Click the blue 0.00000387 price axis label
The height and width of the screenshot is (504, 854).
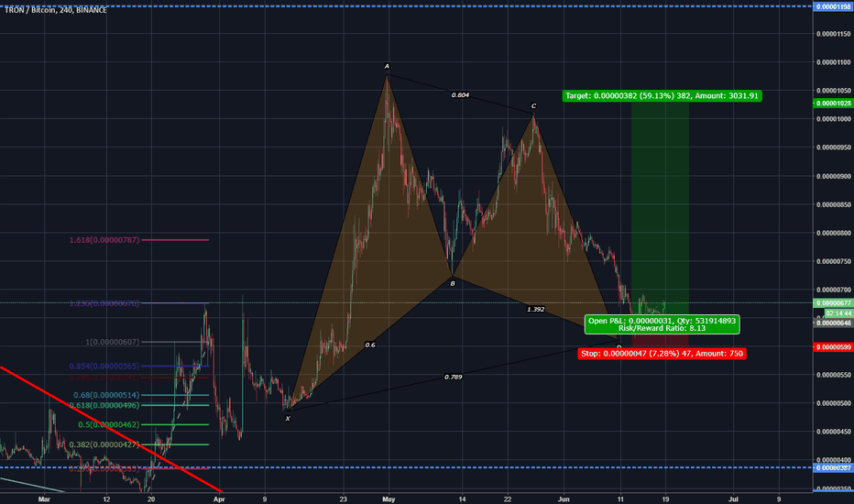coord(833,468)
